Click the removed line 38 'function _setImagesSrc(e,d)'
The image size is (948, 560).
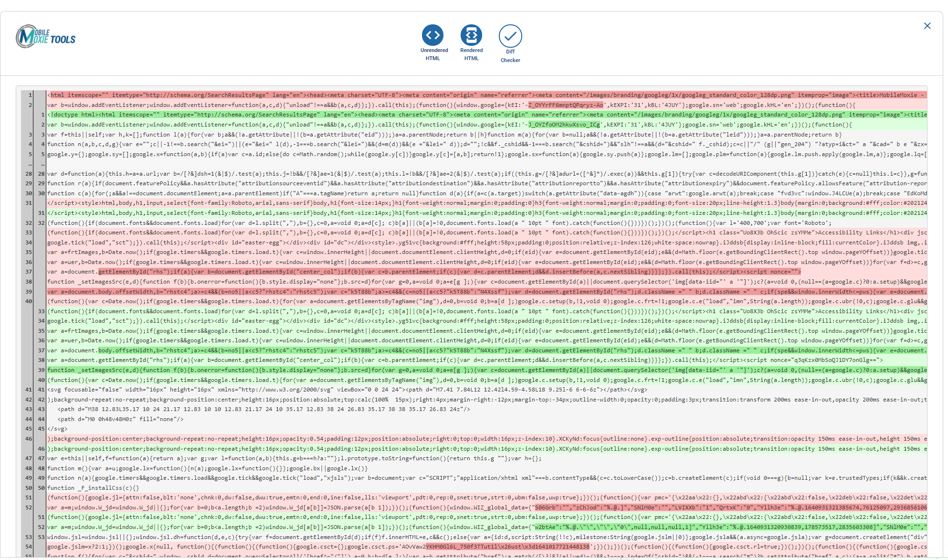coord(487,282)
